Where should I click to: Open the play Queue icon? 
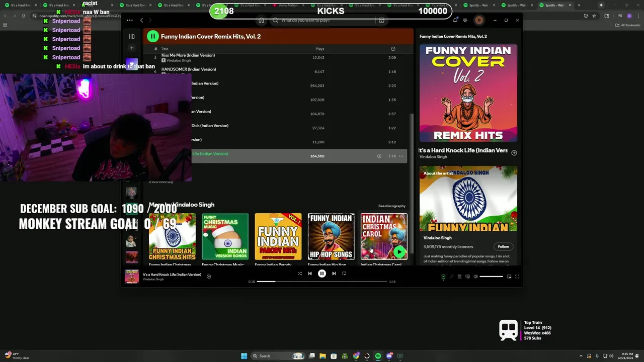[459, 277]
